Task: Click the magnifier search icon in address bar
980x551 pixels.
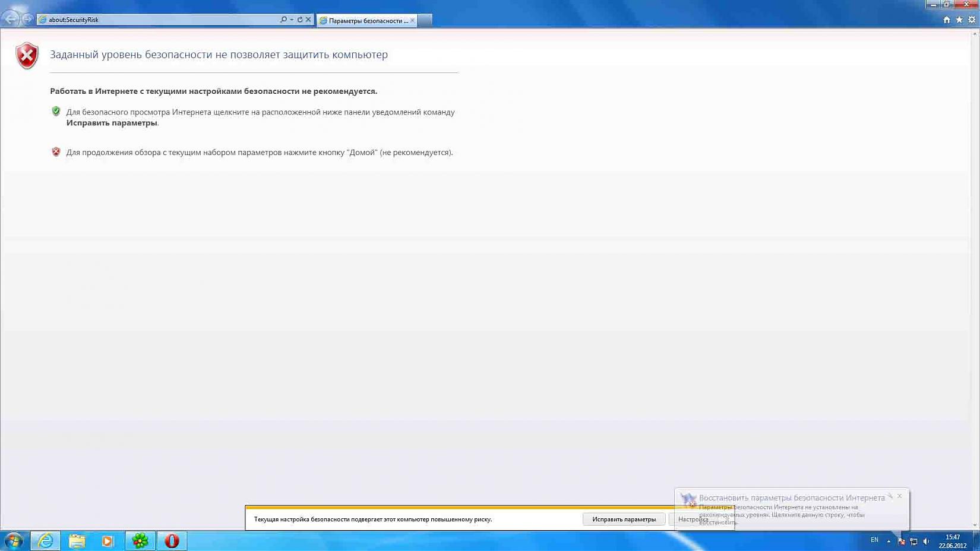Action: [283, 20]
